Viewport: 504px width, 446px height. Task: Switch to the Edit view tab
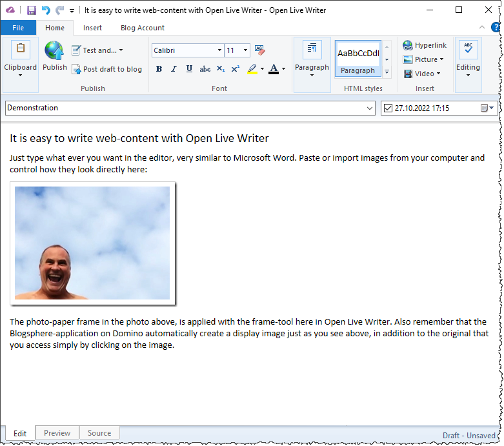click(x=19, y=434)
